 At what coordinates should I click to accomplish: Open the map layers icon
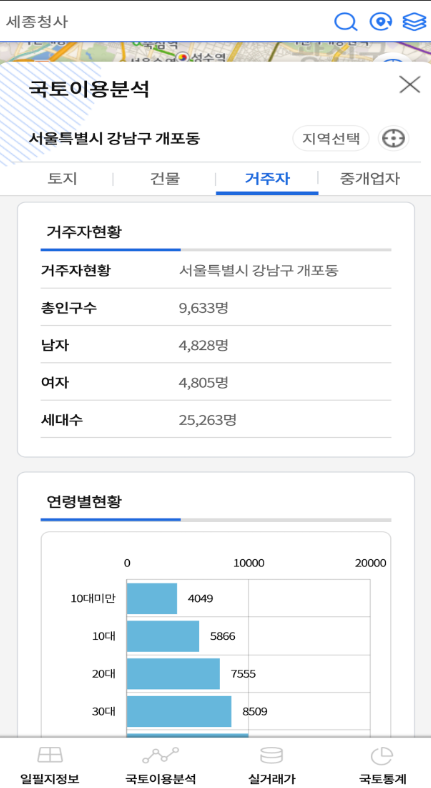414,22
